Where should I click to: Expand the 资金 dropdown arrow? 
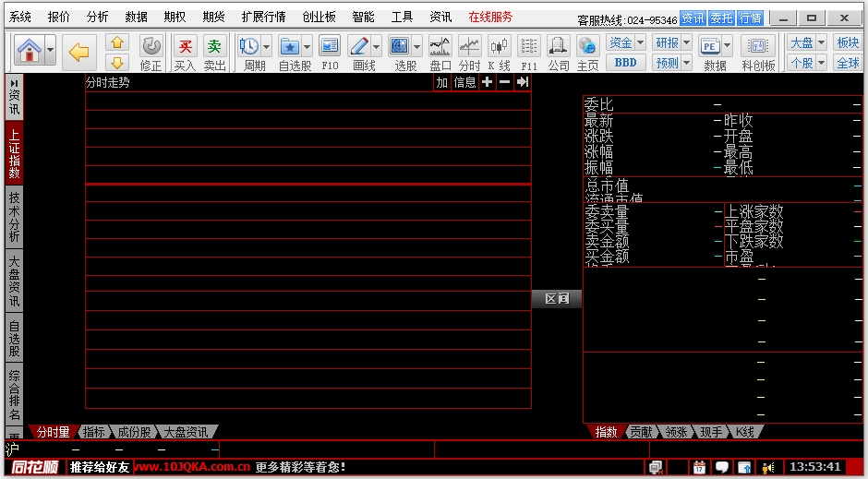[x=641, y=42]
